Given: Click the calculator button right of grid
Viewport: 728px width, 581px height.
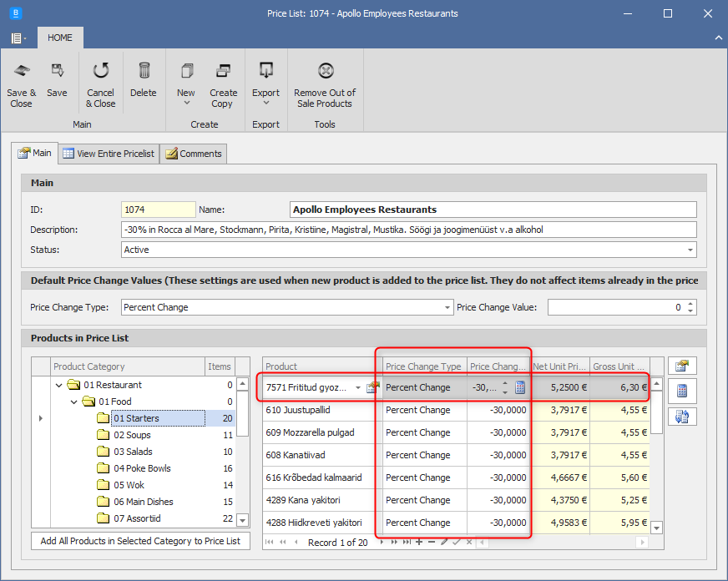Looking at the screenshot, I should coord(682,391).
